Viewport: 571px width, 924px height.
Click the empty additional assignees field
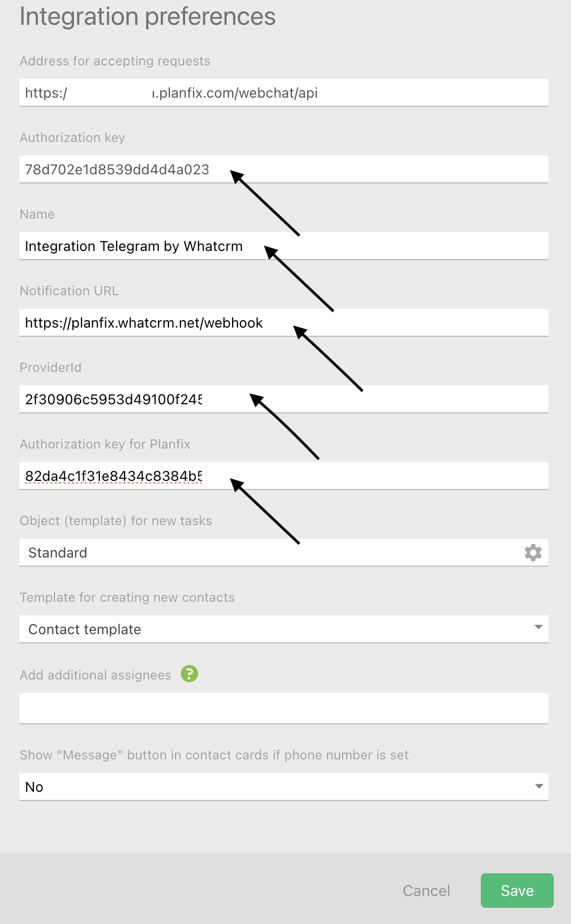(283, 708)
